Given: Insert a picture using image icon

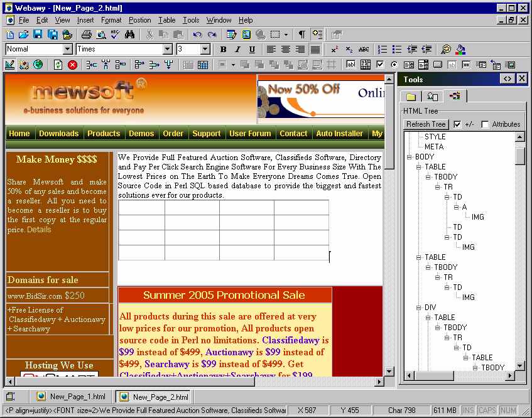Looking at the screenshot, I should (x=246, y=35).
